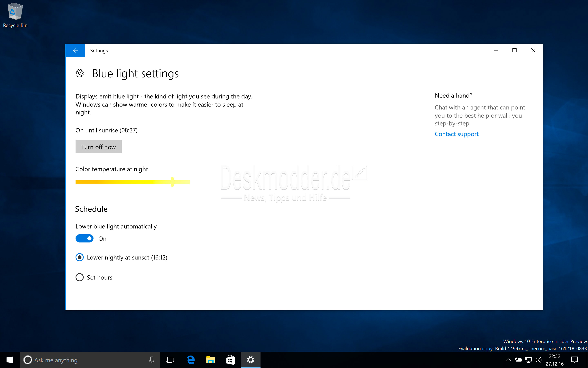Launch Microsoft Edge from the taskbar
Image resolution: width=588 pixels, height=368 pixels.
[190, 360]
